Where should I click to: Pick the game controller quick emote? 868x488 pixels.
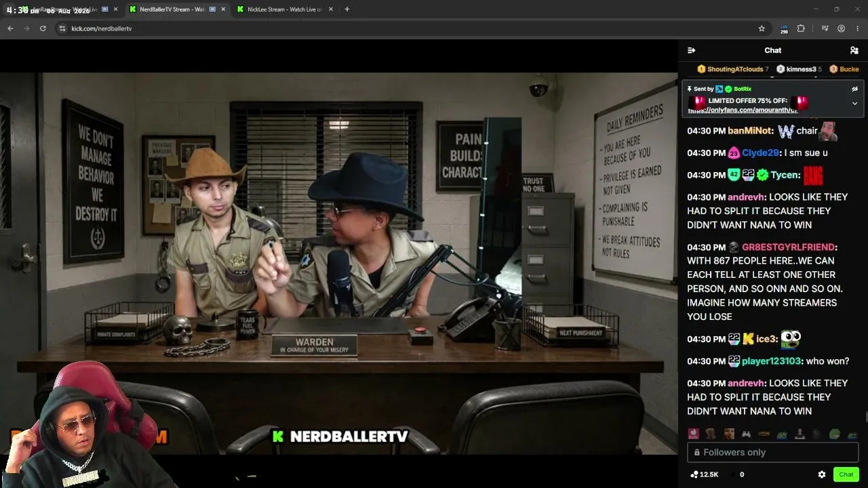(x=746, y=434)
